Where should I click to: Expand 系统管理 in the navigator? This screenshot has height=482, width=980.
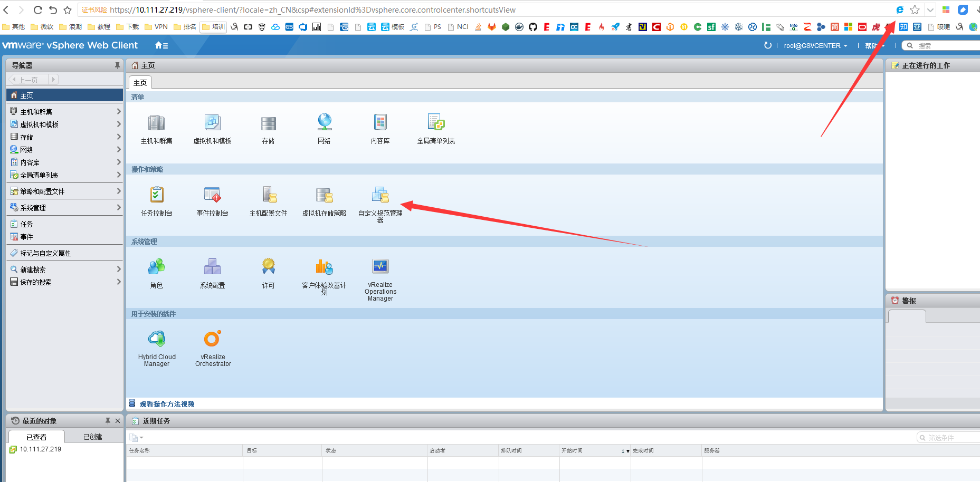click(x=119, y=208)
